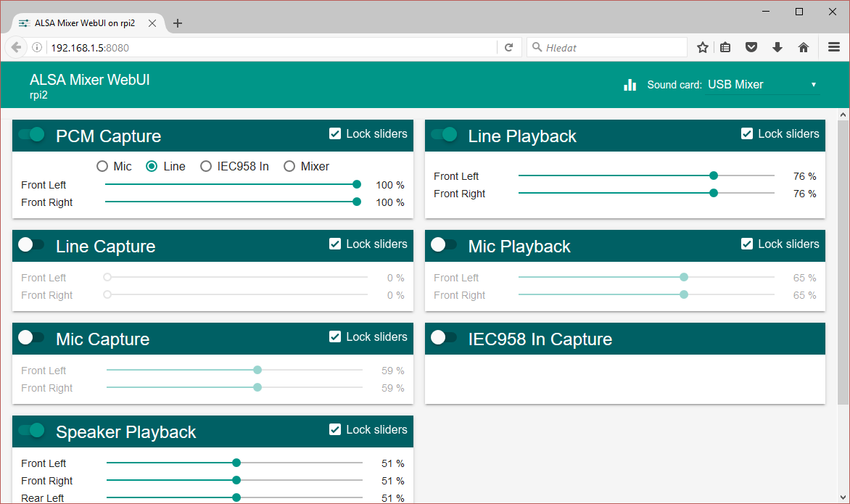850x504 pixels.
Task: Select the Mixer radio option
Action: coord(289,166)
